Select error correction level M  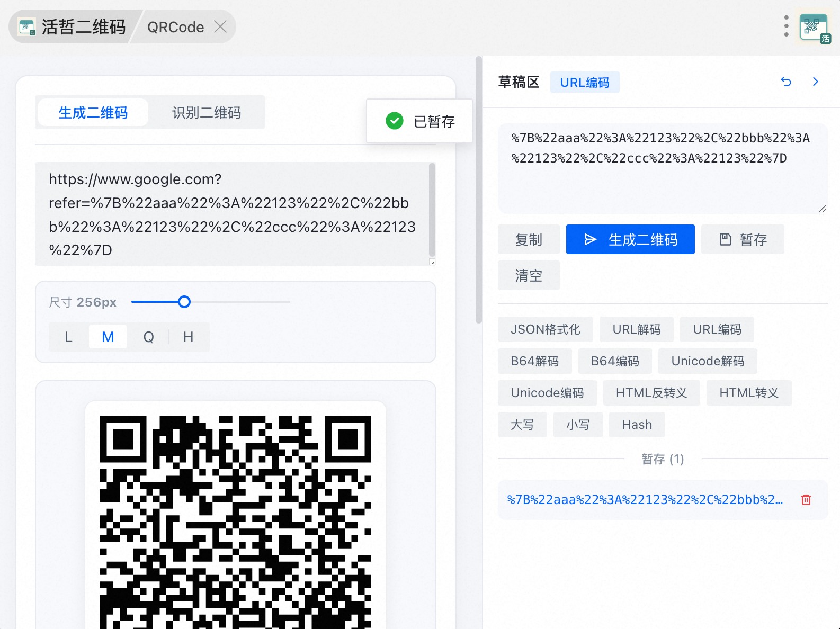tap(108, 337)
